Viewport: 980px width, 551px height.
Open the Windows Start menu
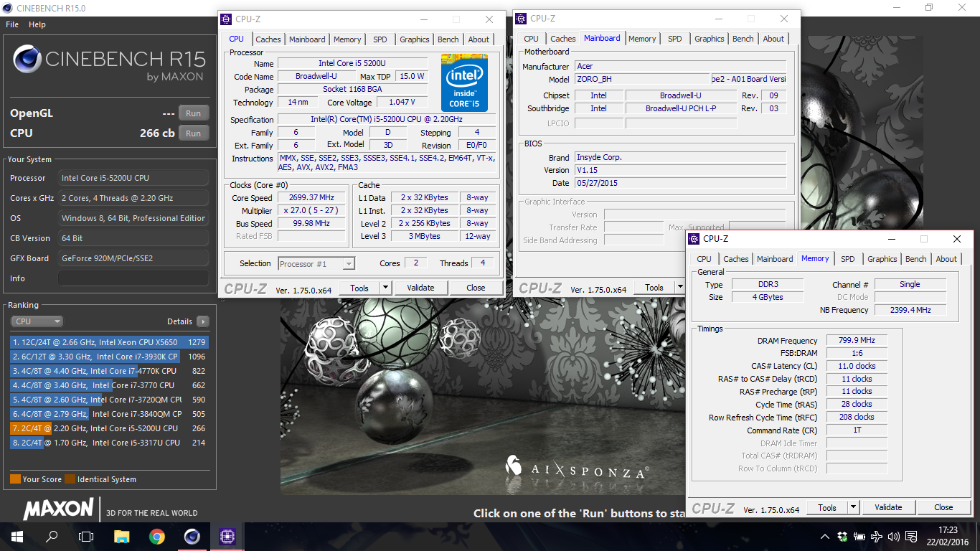[x=17, y=537]
